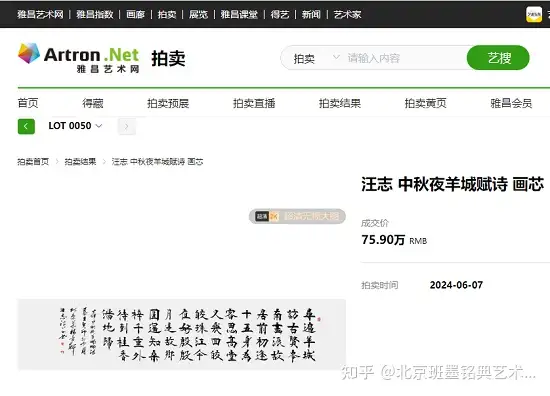Screen dimensions: 550x396
Task: Click the yellow app icon in top bar
Action: tap(534, 14)
